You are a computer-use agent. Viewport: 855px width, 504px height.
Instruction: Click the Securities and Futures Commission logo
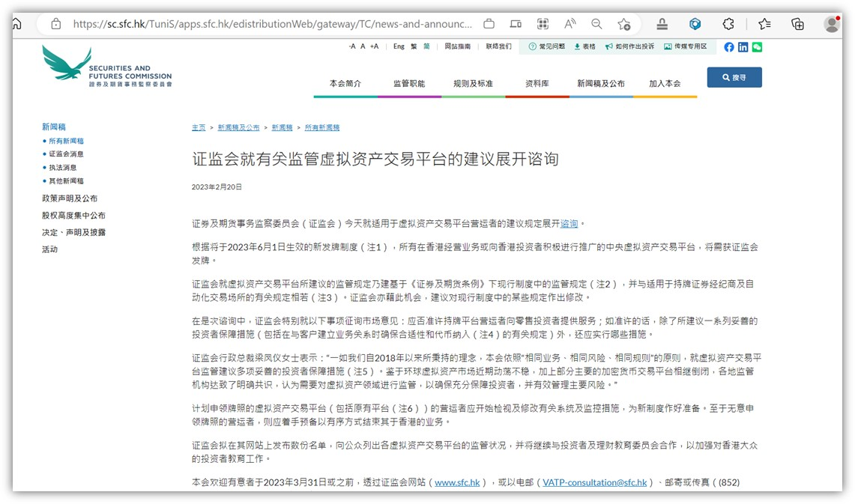(x=107, y=67)
